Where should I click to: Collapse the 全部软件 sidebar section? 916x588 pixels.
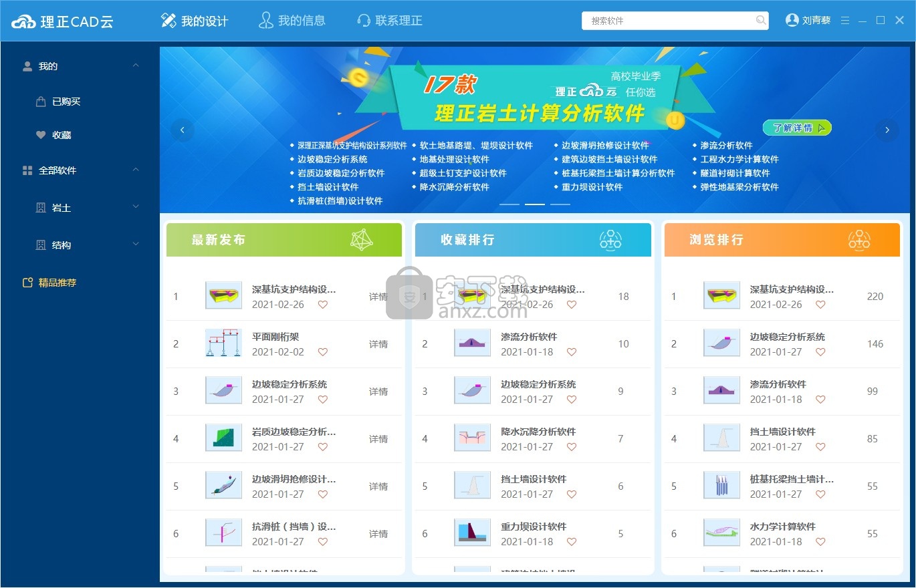click(136, 170)
